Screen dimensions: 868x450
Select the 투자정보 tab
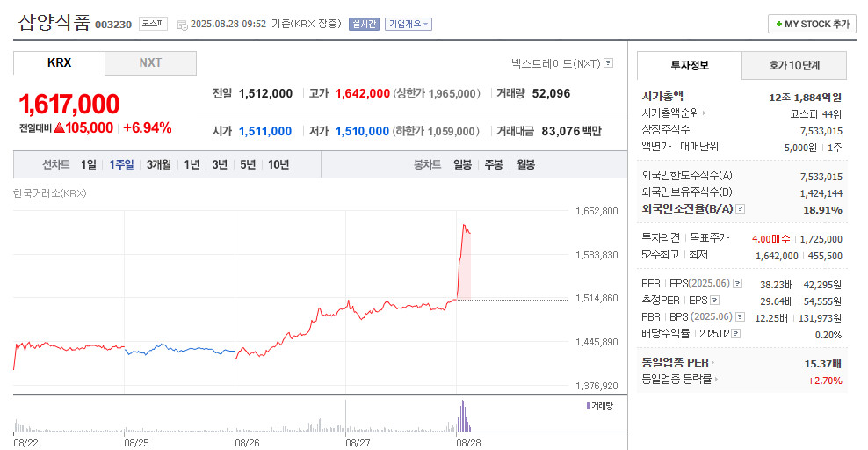[x=690, y=65]
